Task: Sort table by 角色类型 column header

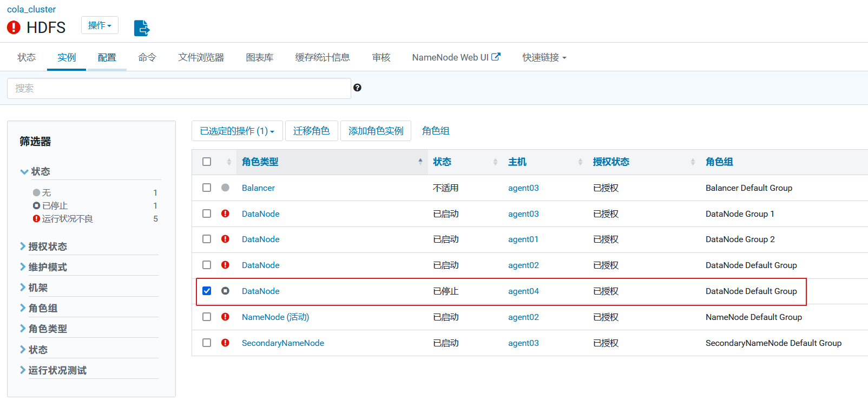Action: point(260,162)
